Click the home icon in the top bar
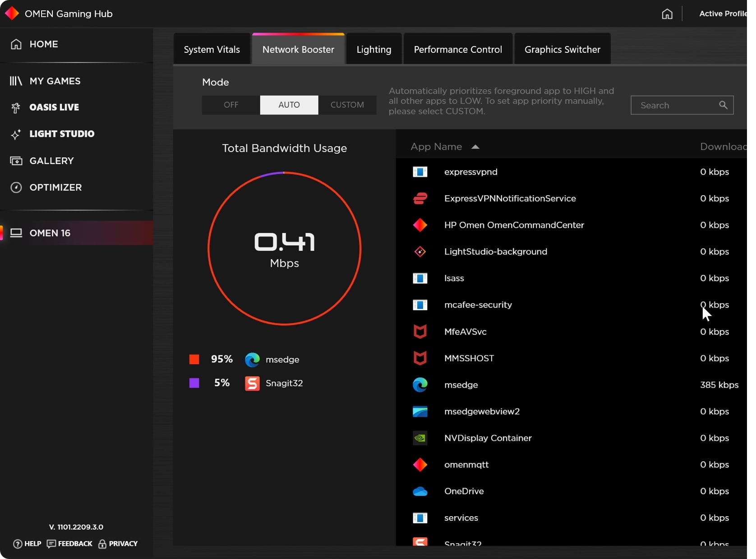This screenshot has width=756, height=559. 667,14
